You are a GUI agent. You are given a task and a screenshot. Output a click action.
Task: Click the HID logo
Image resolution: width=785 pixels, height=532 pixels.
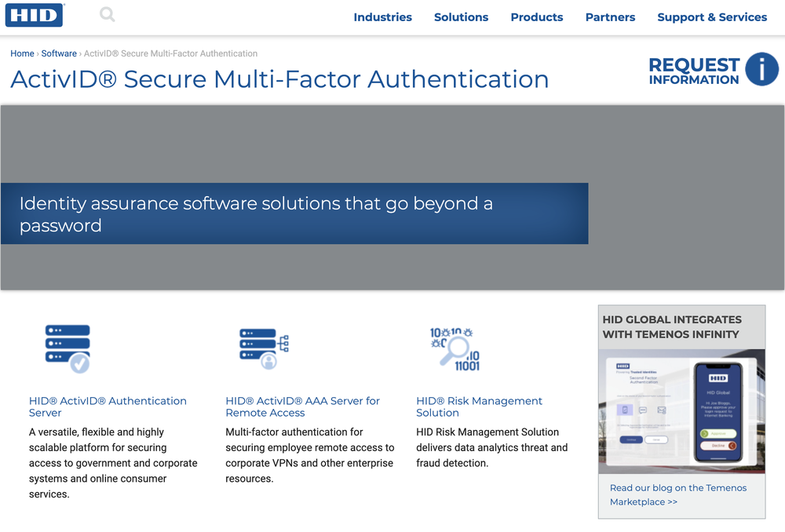[34, 15]
